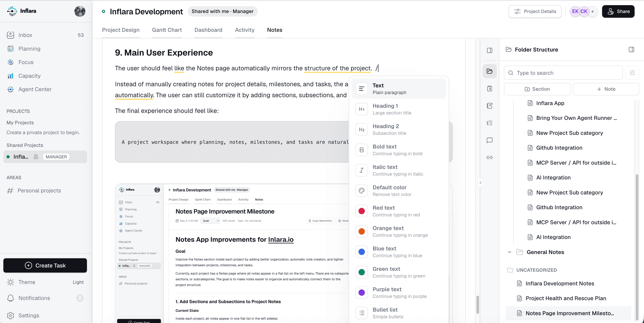Click the edit-note rail icon
This screenshot has width=644, height=323.
tap(490, 106)
